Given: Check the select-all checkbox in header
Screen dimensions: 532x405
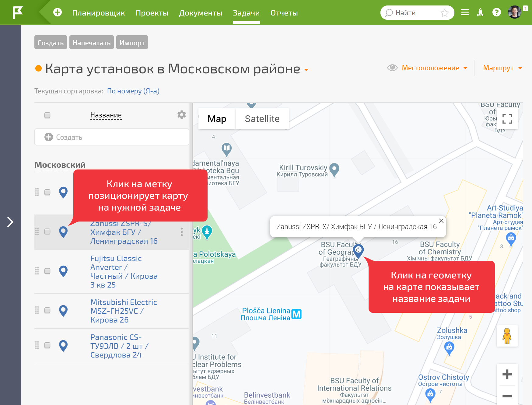Looking at the screenshot, I should pyautogui.click(x=47, y=115).
